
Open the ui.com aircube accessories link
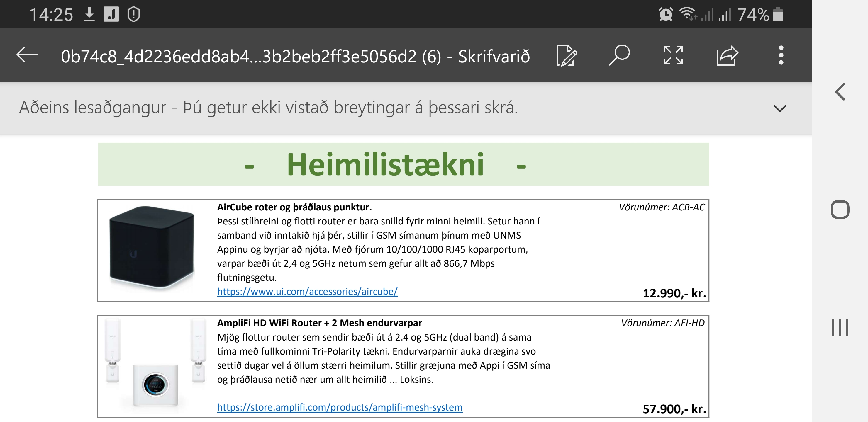tap(307, 292)
